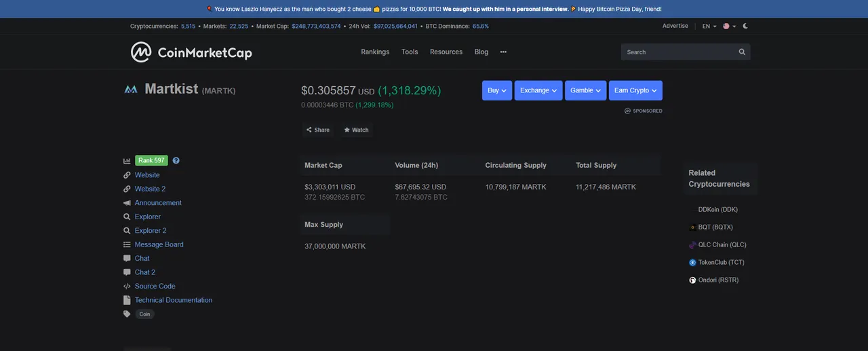Open the Source Code link

click(155, 286)
